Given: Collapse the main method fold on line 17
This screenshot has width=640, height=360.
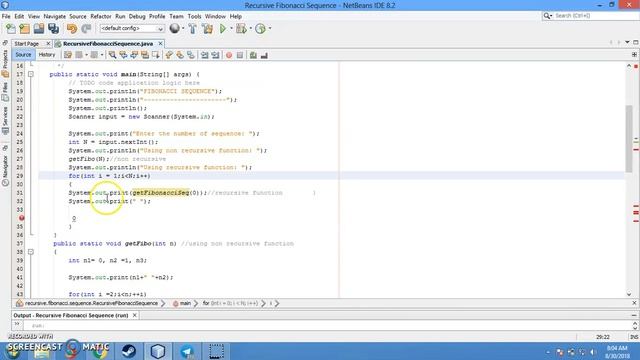Looking at the screenshot, I should pyautogui.click(x=31, y=74).
